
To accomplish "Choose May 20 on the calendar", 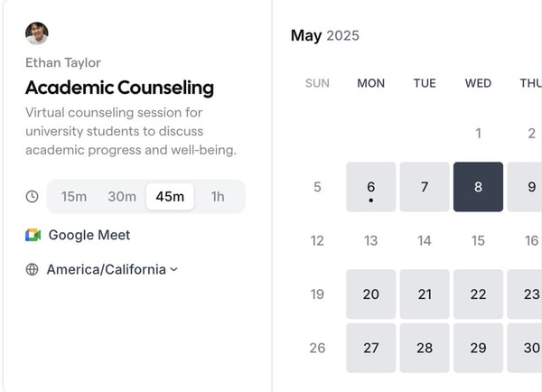I will coord(371,294).
